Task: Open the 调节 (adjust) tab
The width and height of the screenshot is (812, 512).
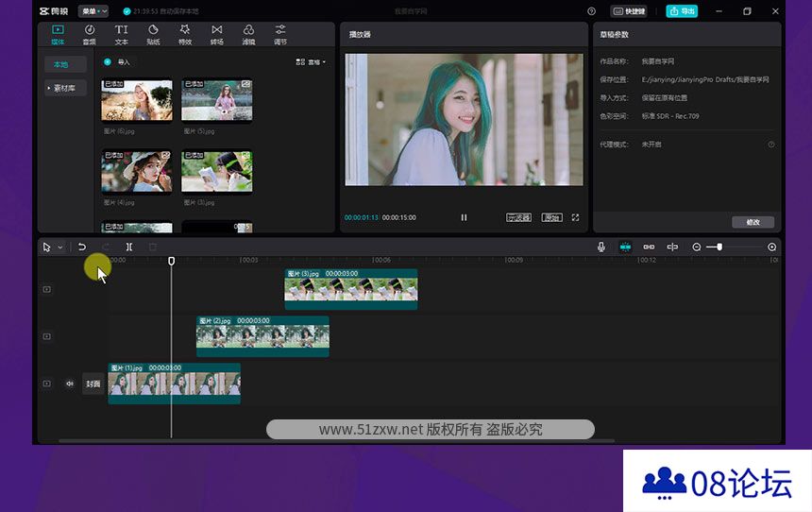Action: [280, 34]
